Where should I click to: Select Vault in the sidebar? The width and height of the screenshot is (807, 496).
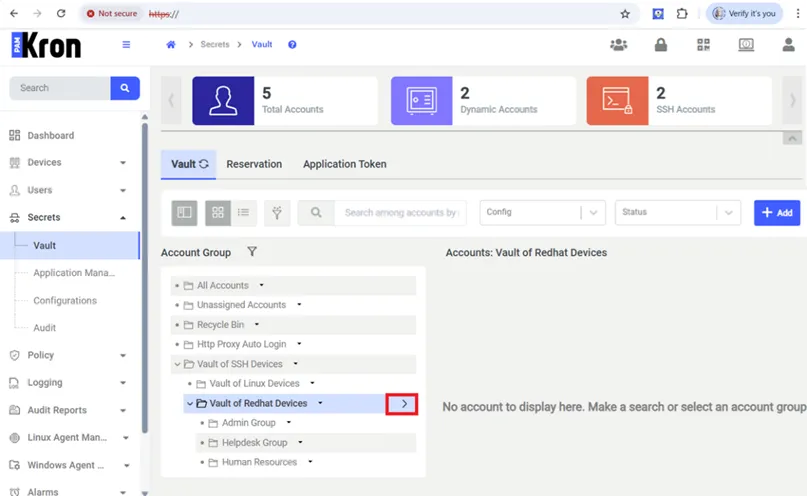[x=70, y=245]
